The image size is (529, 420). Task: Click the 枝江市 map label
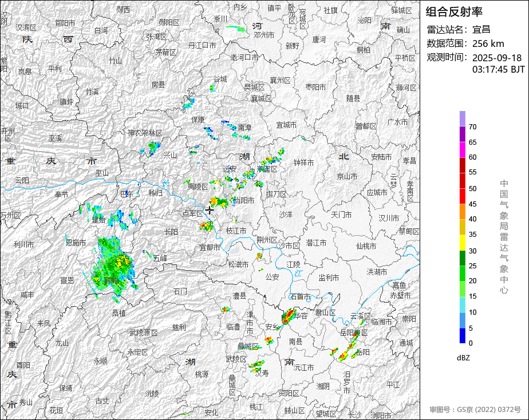[x=236, y=231]
